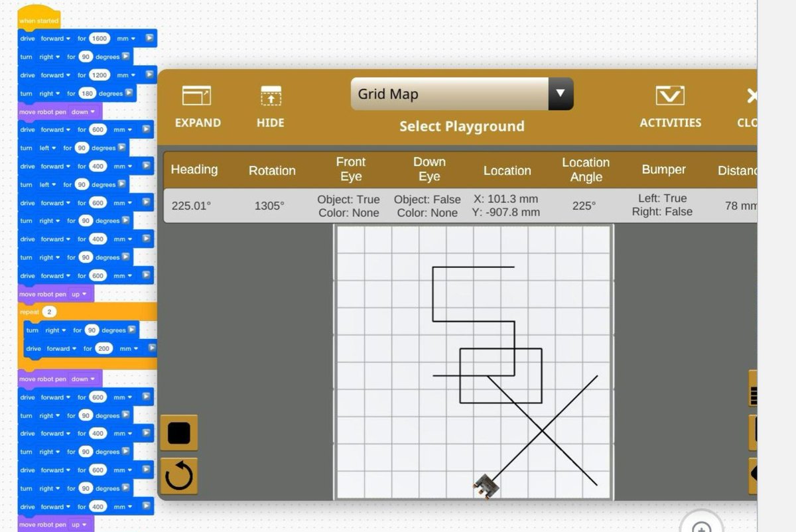Click the 200 distance value field
This screenshot has height=532, width=796.
pyautogui.click(x=103, y=348)
